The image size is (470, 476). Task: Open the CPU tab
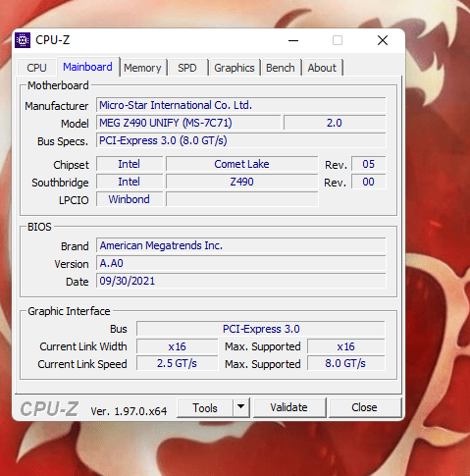point(36,68)
